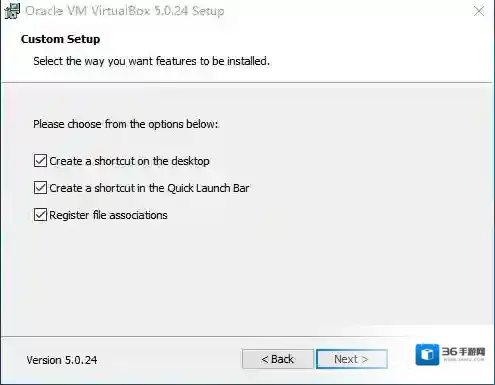Click the 'Custom Setup' heading
The image size is (495, 385).
point(60,39)
